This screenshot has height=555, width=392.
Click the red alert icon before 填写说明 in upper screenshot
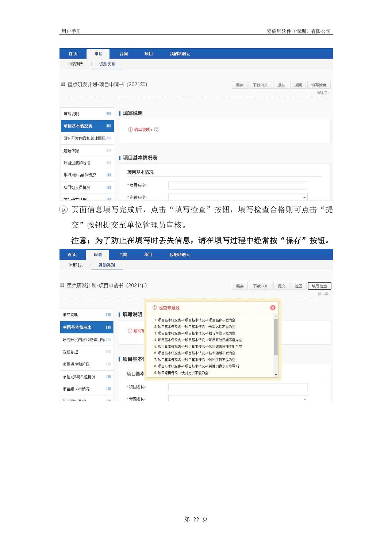pyautogui.click(x=130, y=130)
